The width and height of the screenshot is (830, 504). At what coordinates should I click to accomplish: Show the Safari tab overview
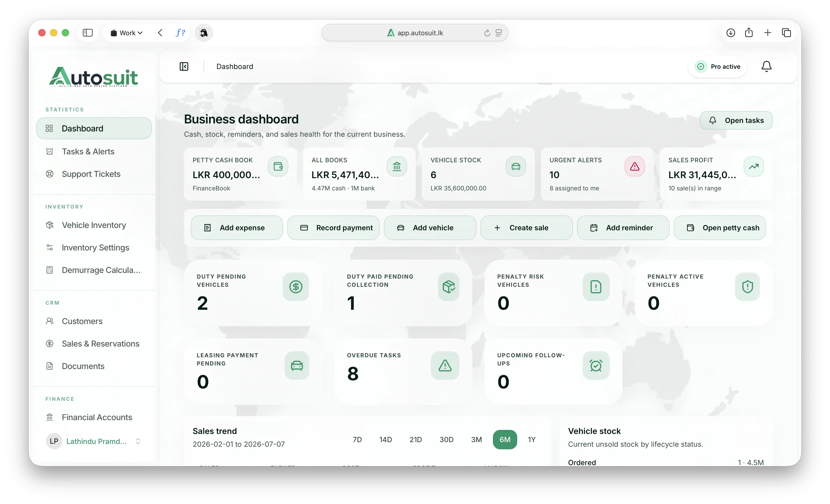786,33
